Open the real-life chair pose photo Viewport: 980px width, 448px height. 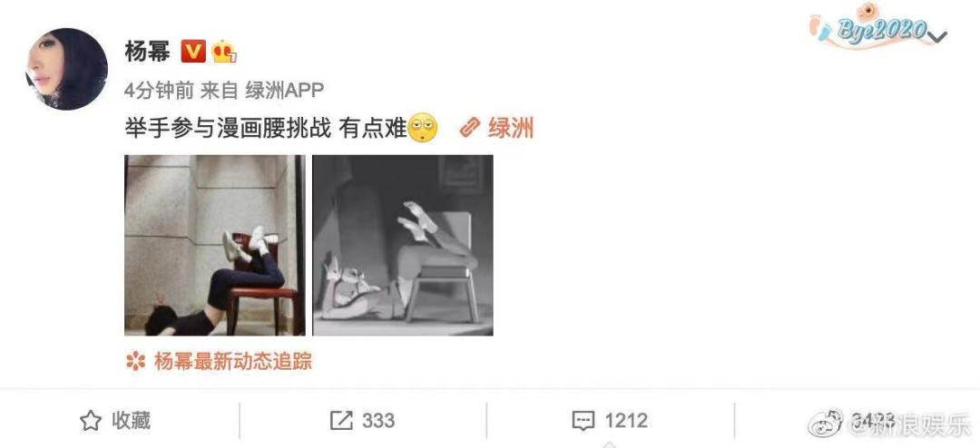click(215, 245)
